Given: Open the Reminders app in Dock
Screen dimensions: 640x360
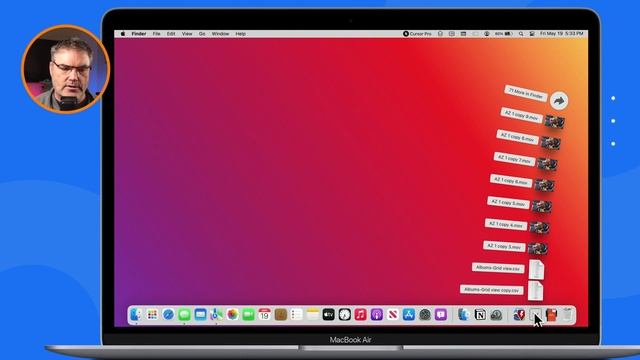Looking at the screenshot, I should point(296,315).
